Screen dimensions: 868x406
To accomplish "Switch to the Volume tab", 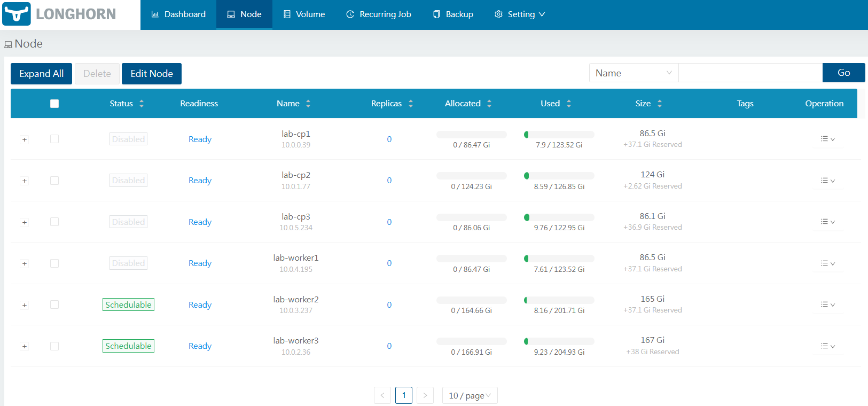I will (x=304, y=14).
